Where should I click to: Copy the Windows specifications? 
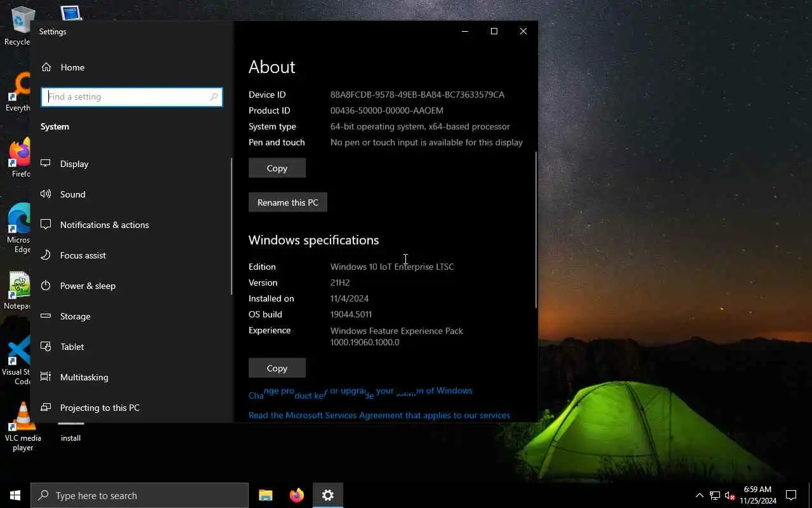pyautogui.click(x=277, y=368)
